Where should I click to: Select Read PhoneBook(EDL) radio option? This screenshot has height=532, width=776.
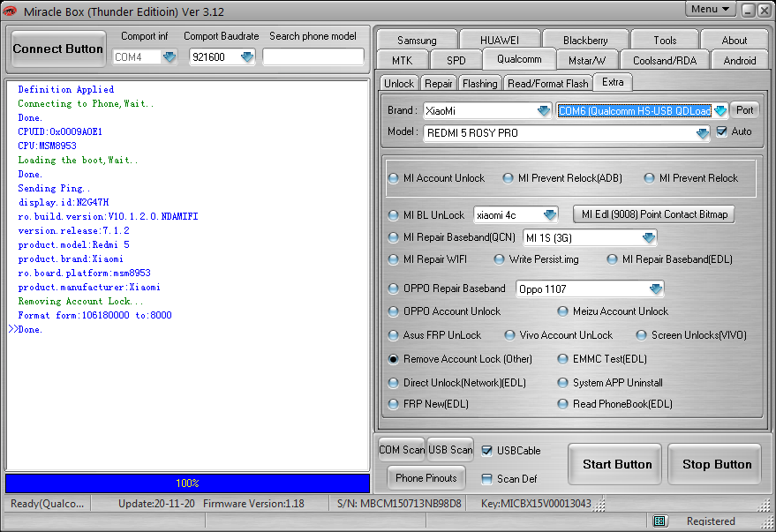(562, 404)
